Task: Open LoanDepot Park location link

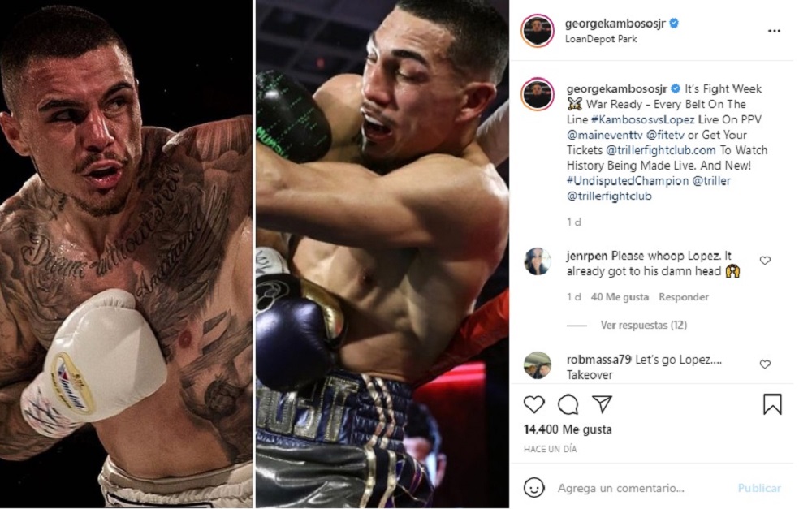Action: pos(601,39)
